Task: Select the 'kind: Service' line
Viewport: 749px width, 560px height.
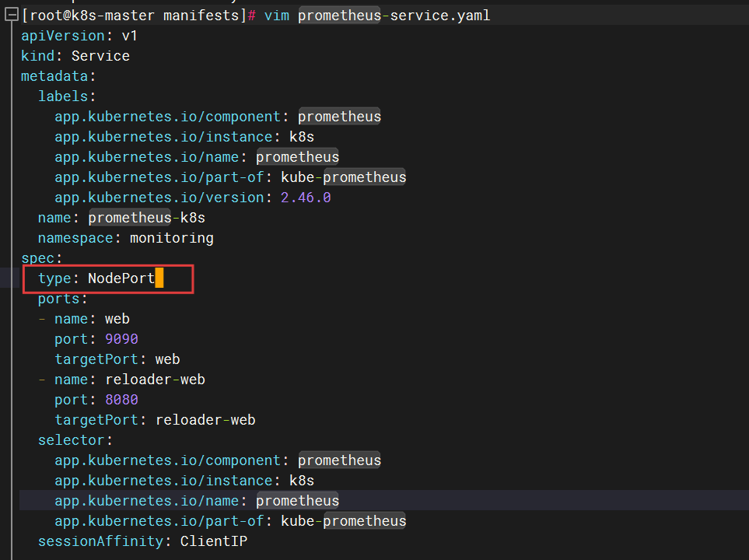Action: pyautogui.click(x=75, y=56)
